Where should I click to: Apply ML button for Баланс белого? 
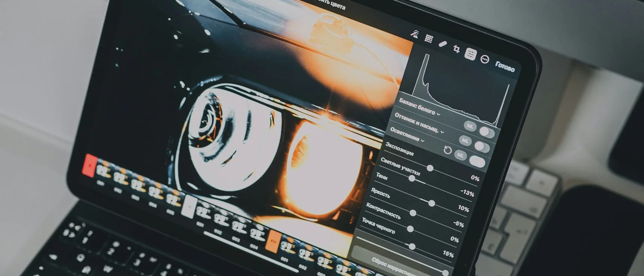[x=470, y=126]
